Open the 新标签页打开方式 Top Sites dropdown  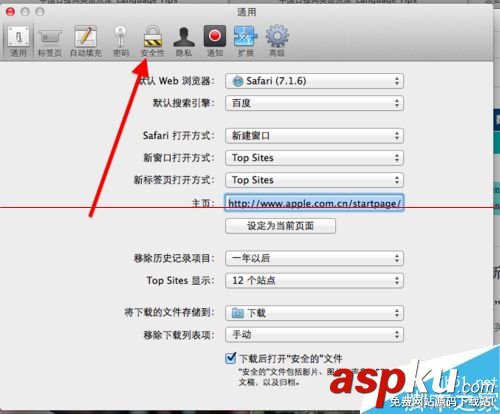click(314, 180)
